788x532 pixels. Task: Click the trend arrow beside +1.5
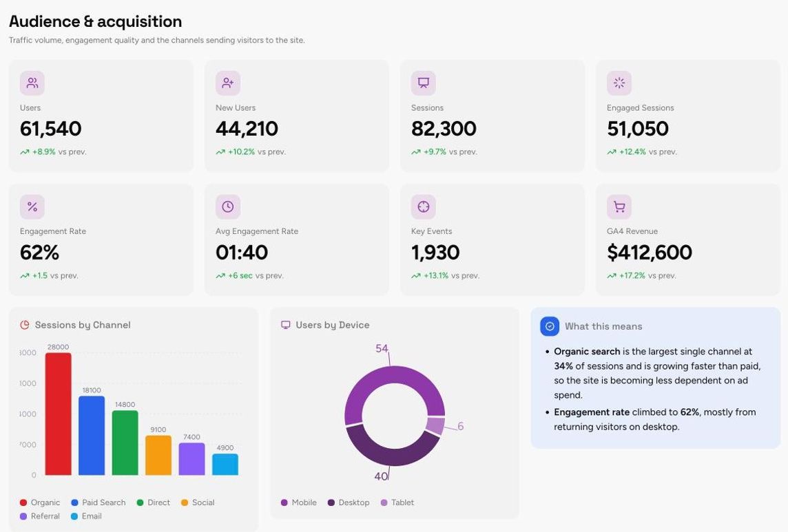click(x=25, y=275)
